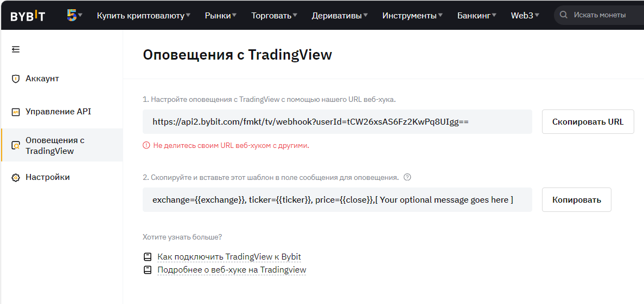Viewport: 644px width, 304px height.
Task: Open the Деривативы dropdown
Action: 340,16
